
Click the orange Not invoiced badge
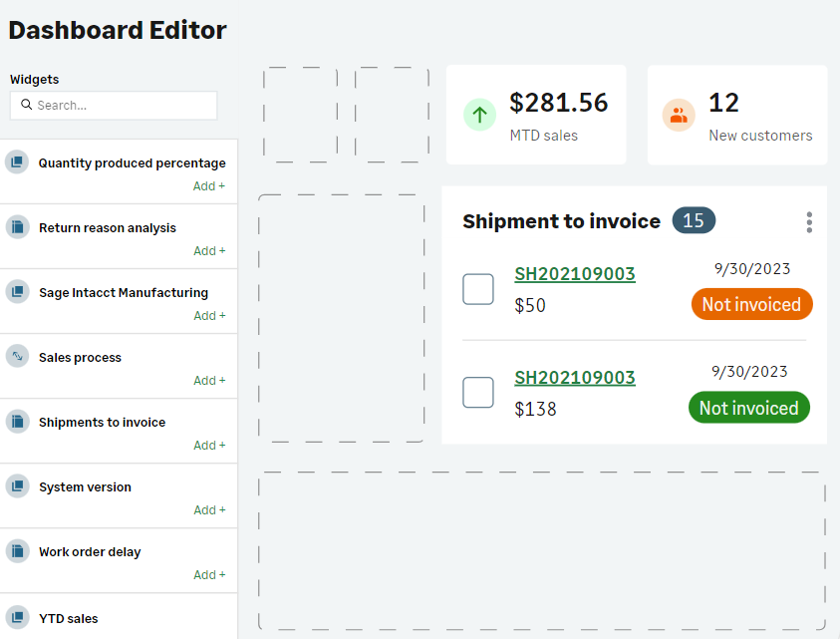751,304
